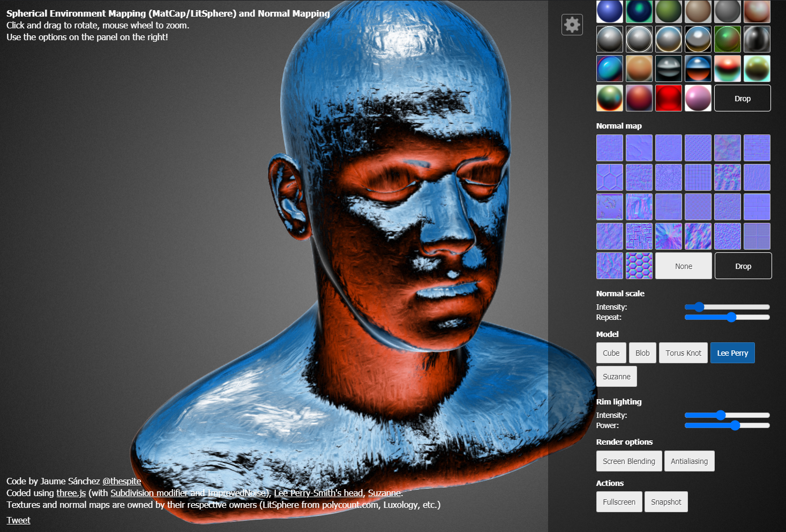This screenshot has width=786, height=532.
Task: Switch model to Blob
Action: click(642, 353)
